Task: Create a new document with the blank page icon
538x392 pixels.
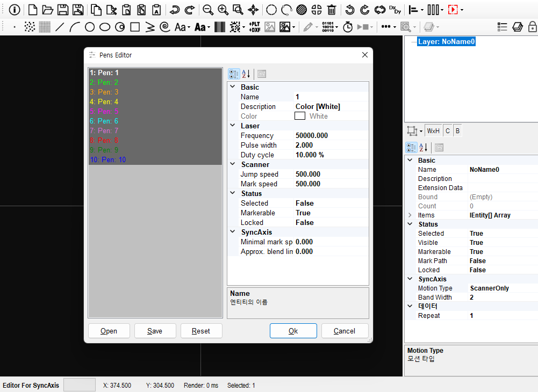Action: pyautogui.click(x=33, y=10)
